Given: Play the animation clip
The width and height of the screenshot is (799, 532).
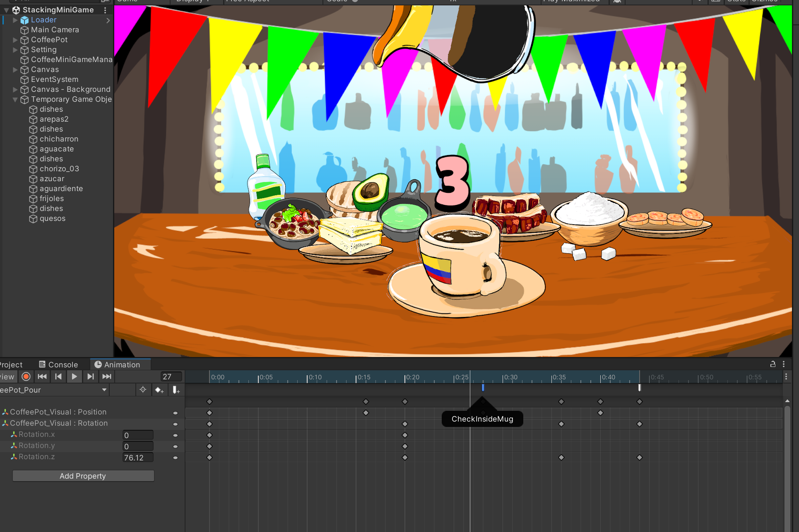Looking at the screenshot, I should [74, 376].
